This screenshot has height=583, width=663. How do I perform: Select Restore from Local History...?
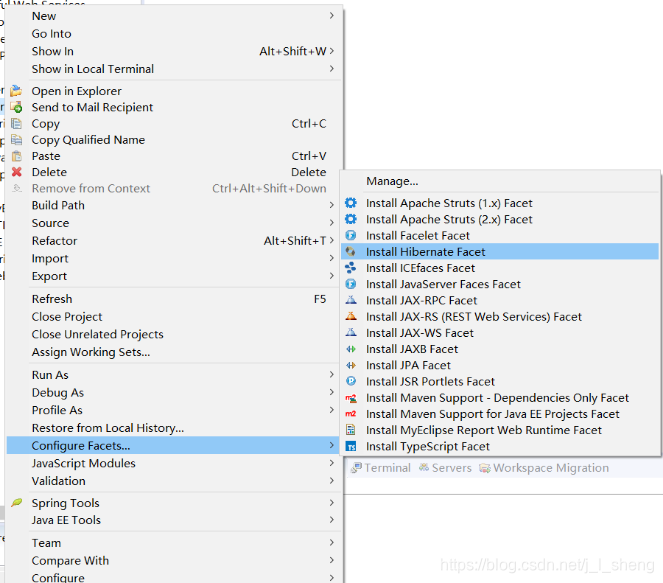[173, 428]
